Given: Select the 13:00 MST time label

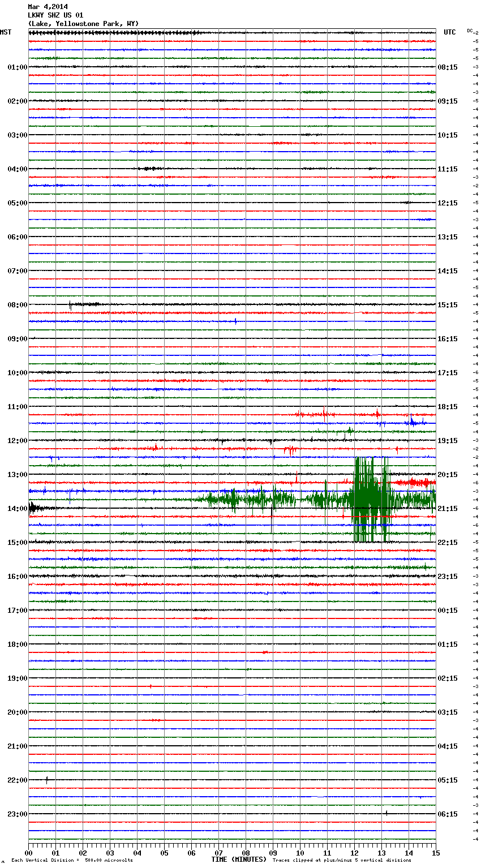Looking at the screenshot, I should click(x=17, y=475).
